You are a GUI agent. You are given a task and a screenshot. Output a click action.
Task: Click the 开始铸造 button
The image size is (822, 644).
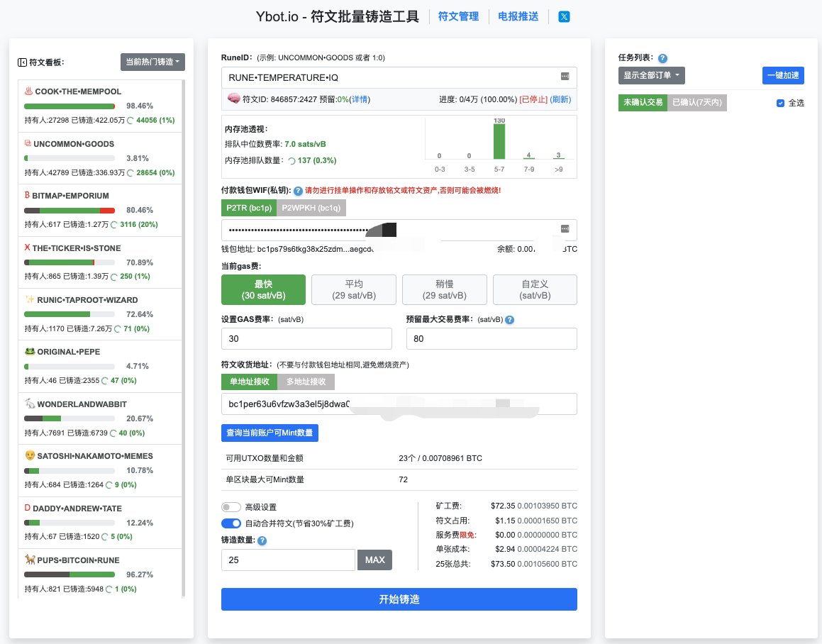tap(399, 599)
